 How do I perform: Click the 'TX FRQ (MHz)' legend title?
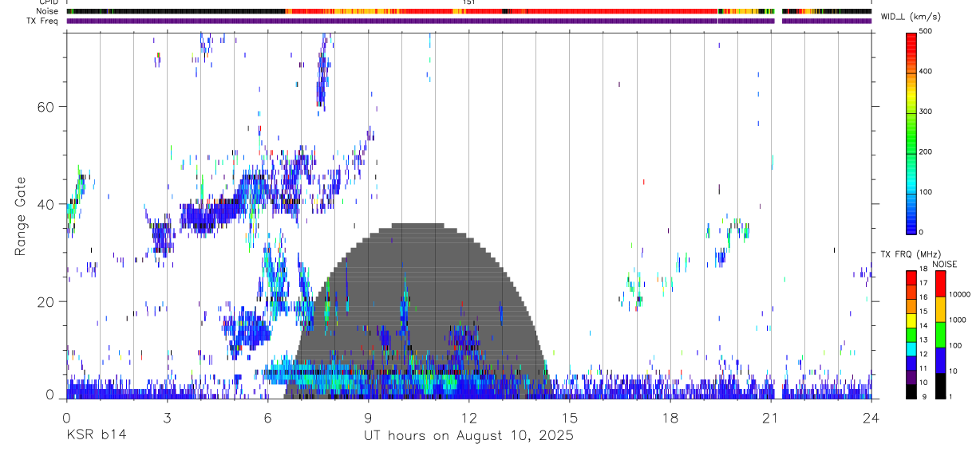[x=911, y=254]
